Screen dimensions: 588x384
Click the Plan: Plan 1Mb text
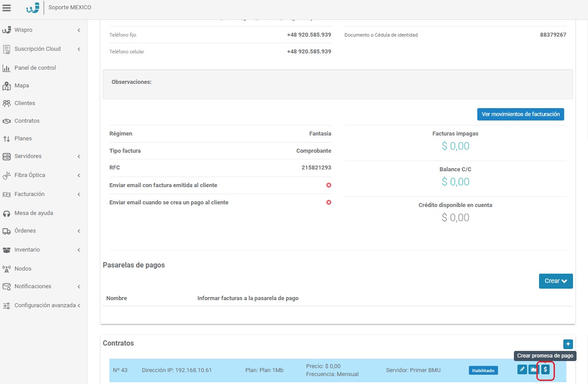264,370
